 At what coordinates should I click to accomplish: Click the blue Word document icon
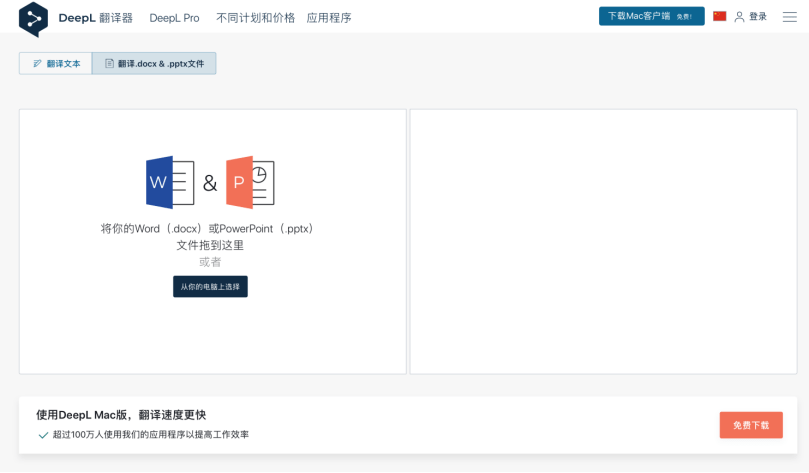click(x=170, y=182)
